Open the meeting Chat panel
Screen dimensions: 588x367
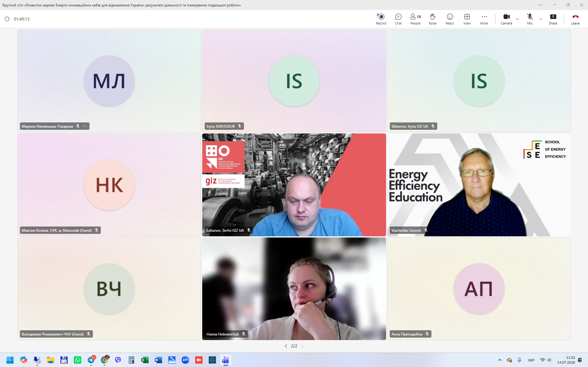[x=398, y=19]
